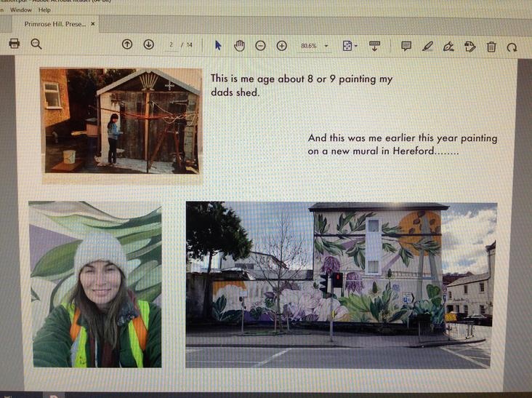
Task: Activate the Selection arrow tool
Action: click(218, 46)
